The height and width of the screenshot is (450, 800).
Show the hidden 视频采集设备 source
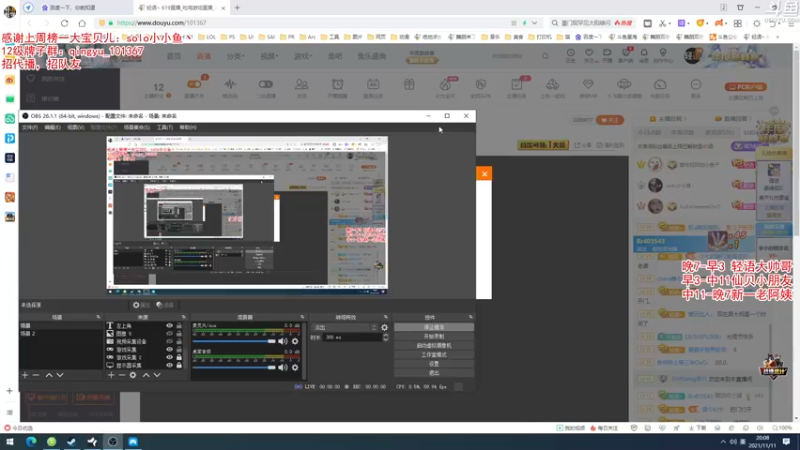(x=169, y=341)
